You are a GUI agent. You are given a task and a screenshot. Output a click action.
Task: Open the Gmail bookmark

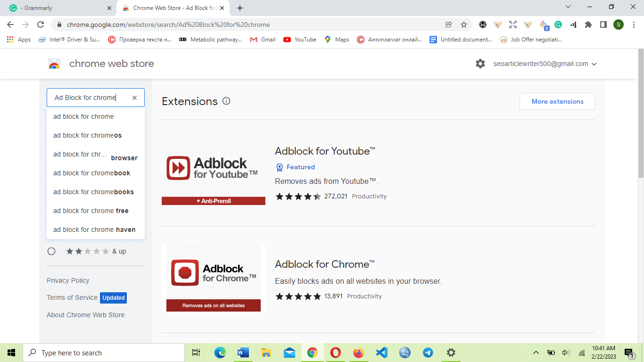coord(263,40)
